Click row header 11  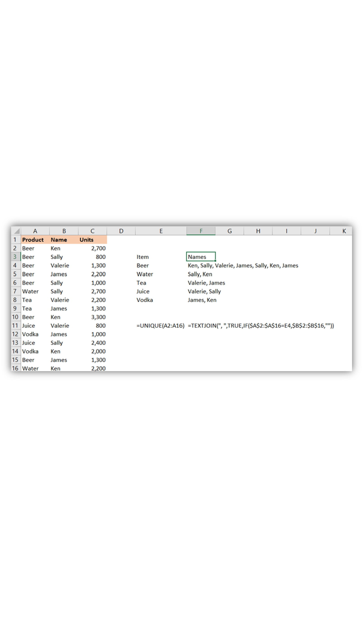[x=15, y=325]
